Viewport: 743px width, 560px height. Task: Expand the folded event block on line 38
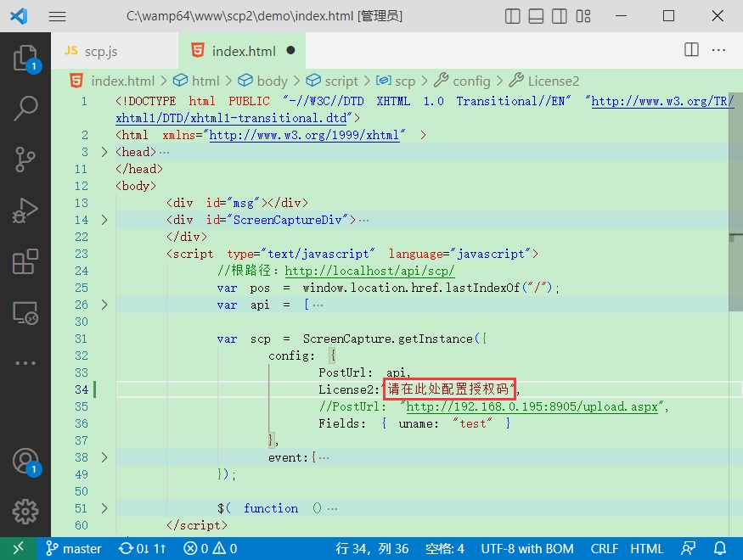click(x=104, y=457)
